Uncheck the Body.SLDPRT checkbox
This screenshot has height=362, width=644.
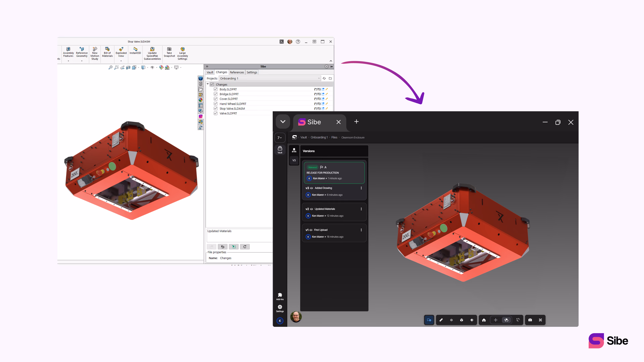216,89
